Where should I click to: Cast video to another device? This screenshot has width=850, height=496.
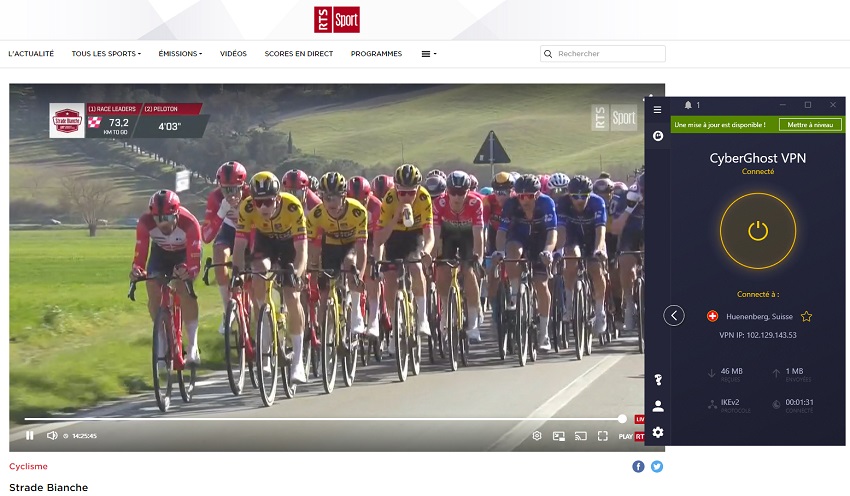pyautogui.click(x=581, y=436)
